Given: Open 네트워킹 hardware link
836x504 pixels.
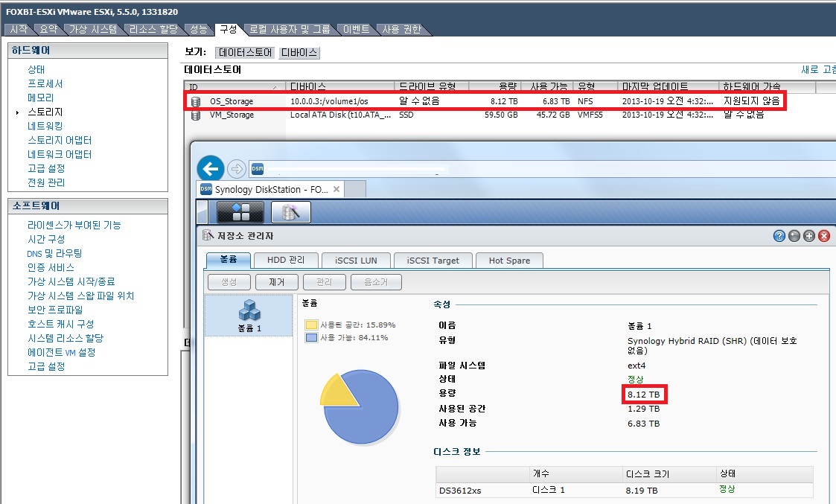Looking at the screenshot, I should pyautogui.click(x=45, y=126).
